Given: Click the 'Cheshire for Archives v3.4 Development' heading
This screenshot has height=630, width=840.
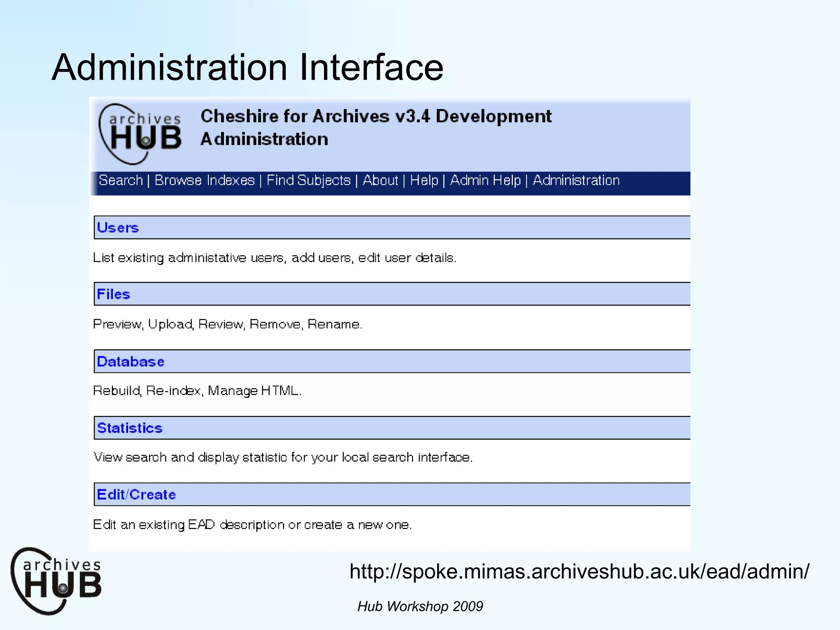Looking at the screenshot, I should click(x=376, y=116).
